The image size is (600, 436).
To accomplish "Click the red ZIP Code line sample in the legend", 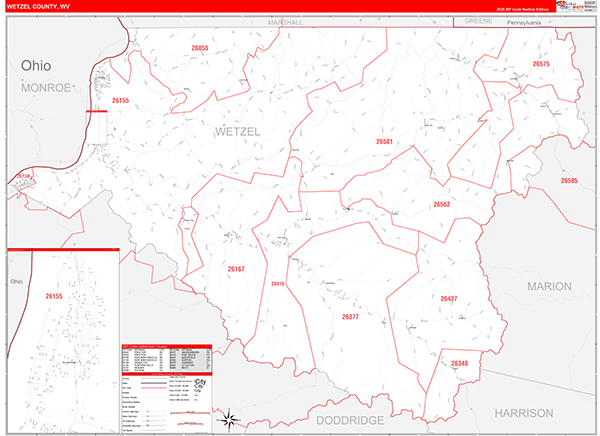I will [154, 388].
